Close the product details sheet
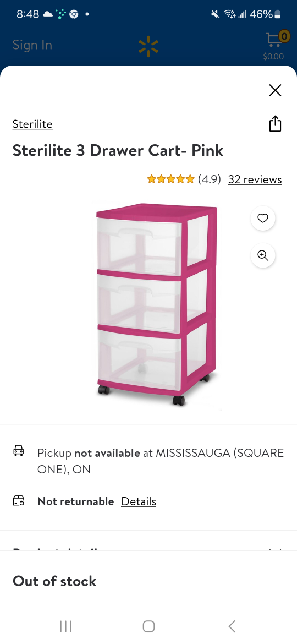This screenshot has width=297, height=644. (x=275, y=90)
